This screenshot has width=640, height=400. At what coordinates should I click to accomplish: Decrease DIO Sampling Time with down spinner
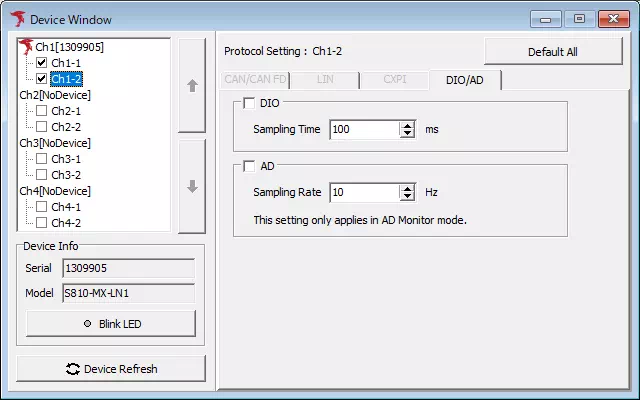[407, 133]
